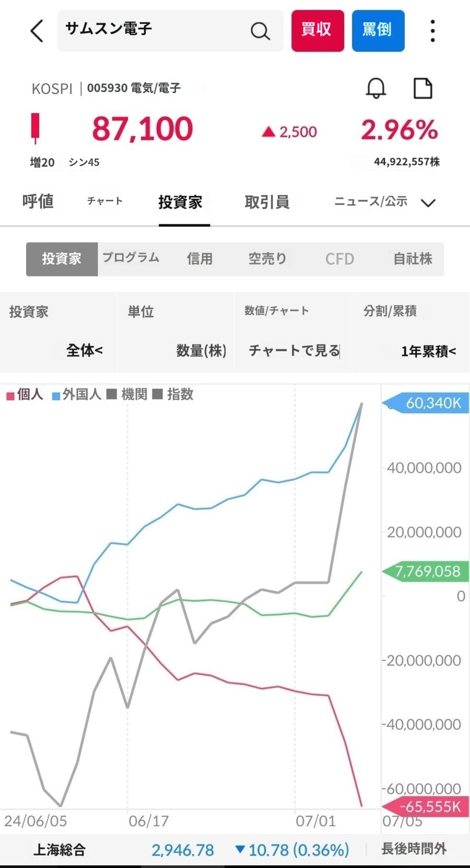Open the 全体 investor dropdown
Screen dimensions: 470x868
click(84, 350)
